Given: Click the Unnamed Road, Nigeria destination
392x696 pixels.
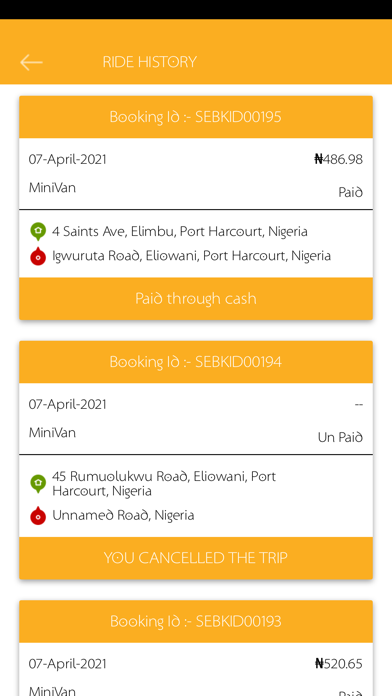Looking at the screenshot, I should (x=123, y=515).
